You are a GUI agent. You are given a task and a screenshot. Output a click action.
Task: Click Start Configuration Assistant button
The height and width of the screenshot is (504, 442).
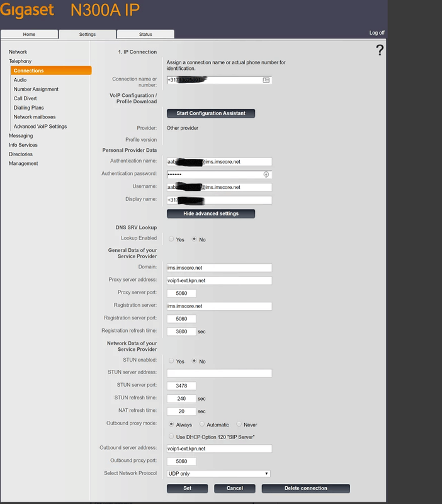click(211, 113)
